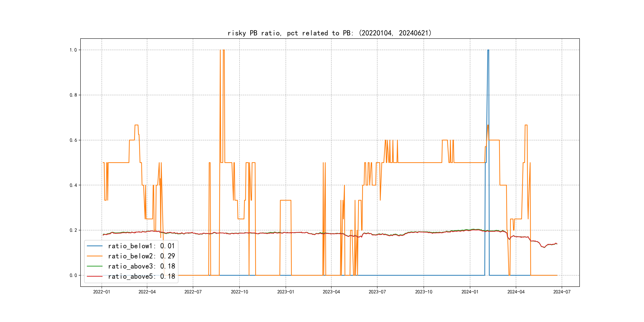
Task: Select the 'ratio_above5: 0.18' legend text
Action: click(141, 276)
